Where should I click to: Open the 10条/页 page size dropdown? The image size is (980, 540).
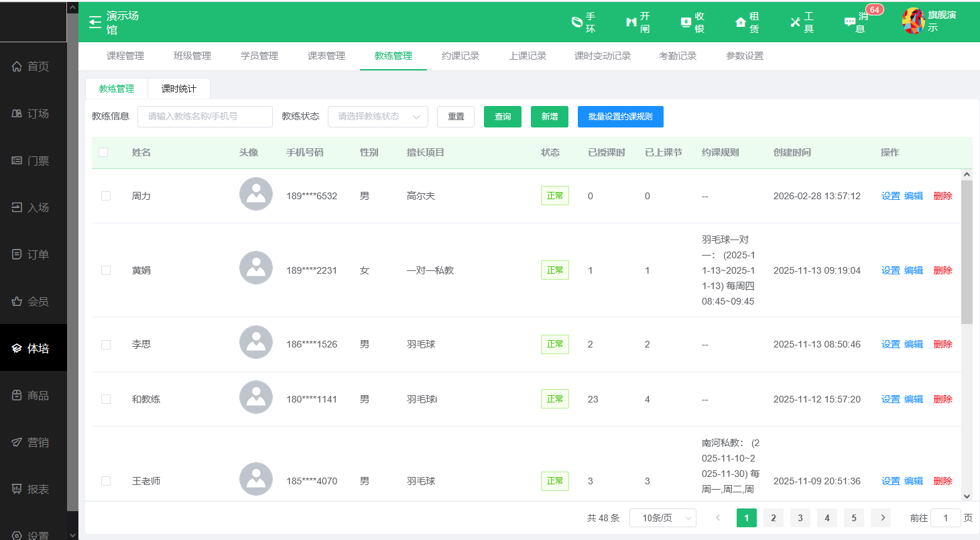pos(662,517)
